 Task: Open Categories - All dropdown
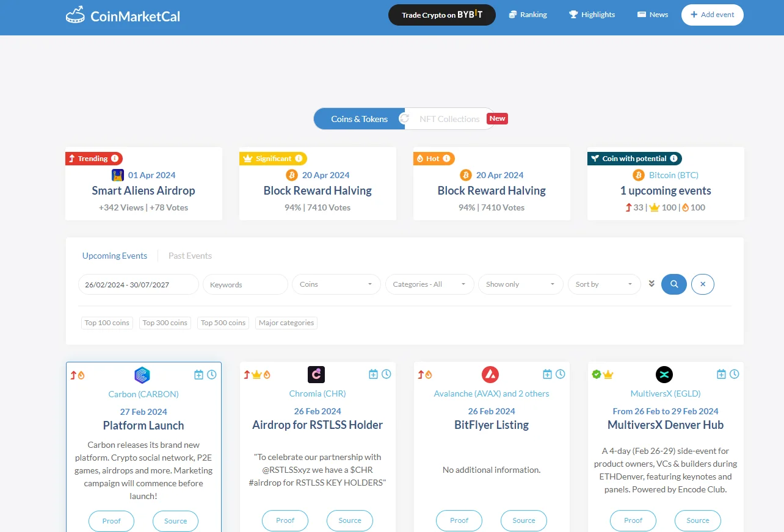tap(430, 284)
